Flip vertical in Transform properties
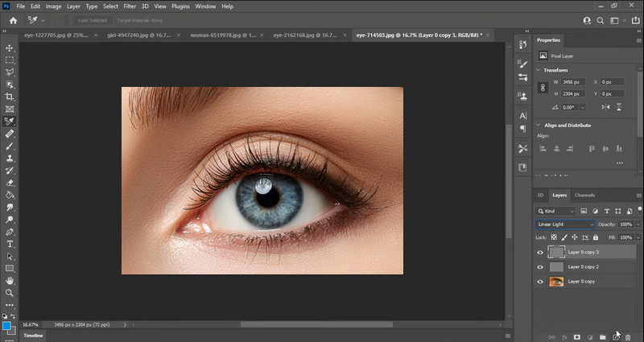 pyautogui.click(x=619, y=107)
